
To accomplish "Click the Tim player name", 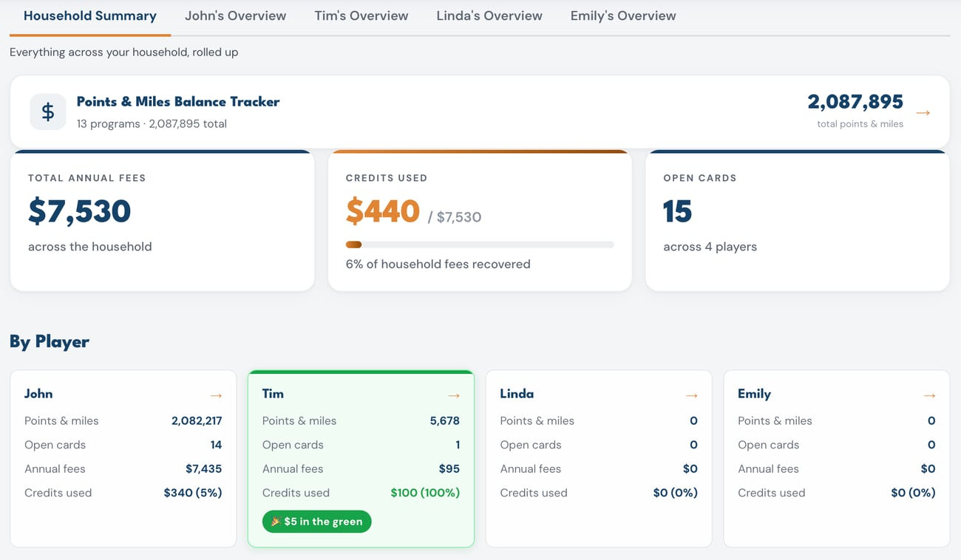I will 273,394.
